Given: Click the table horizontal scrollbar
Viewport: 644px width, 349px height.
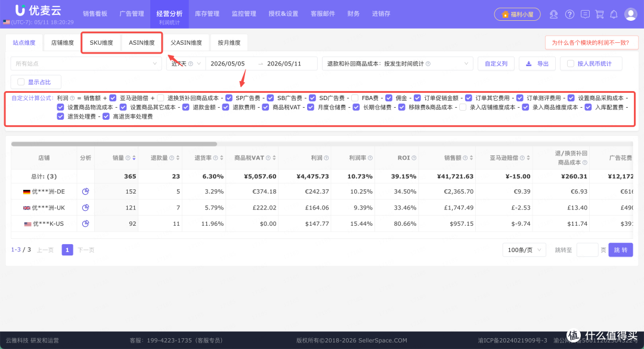Looking at the screenshot, I should pos(114,144).
